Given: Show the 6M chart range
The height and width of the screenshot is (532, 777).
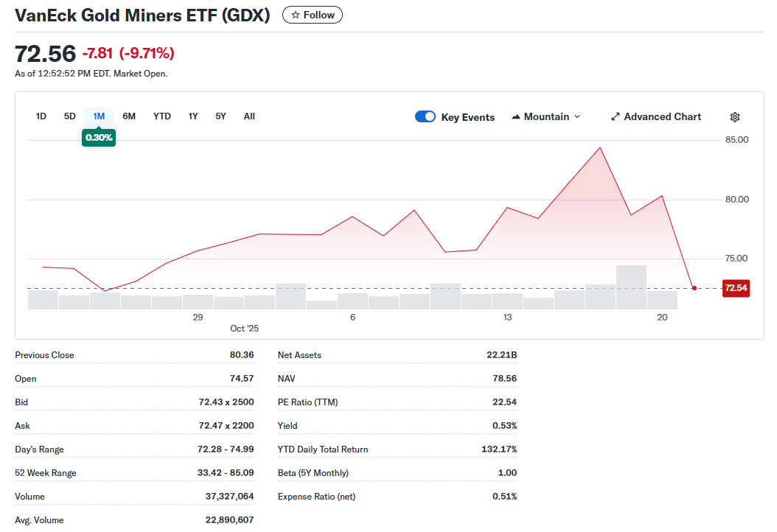Looking at the screenshot, I should pyautogui.click(x=129, y=116).
